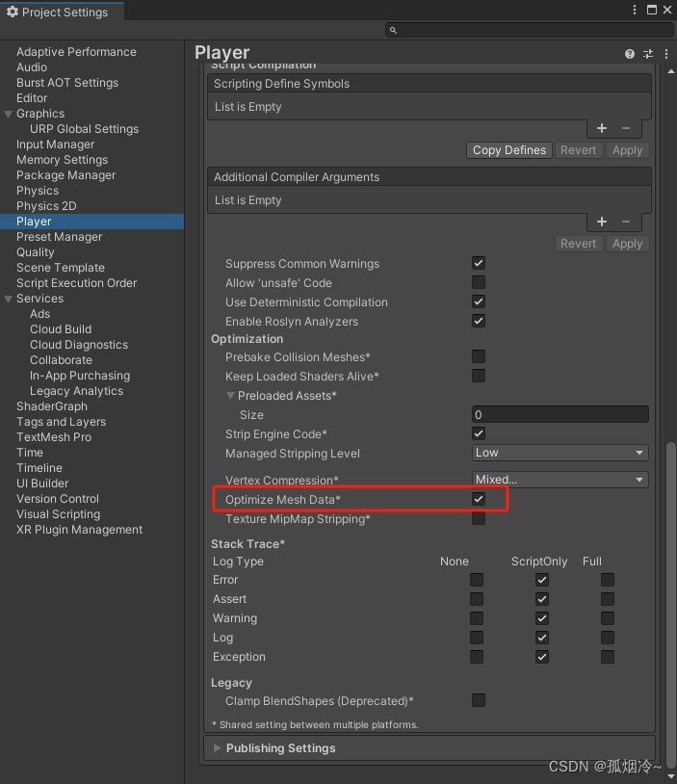Open the more options menu for Player settings
This screenshot has height=784, width=677.
click(x=665, y=54)
